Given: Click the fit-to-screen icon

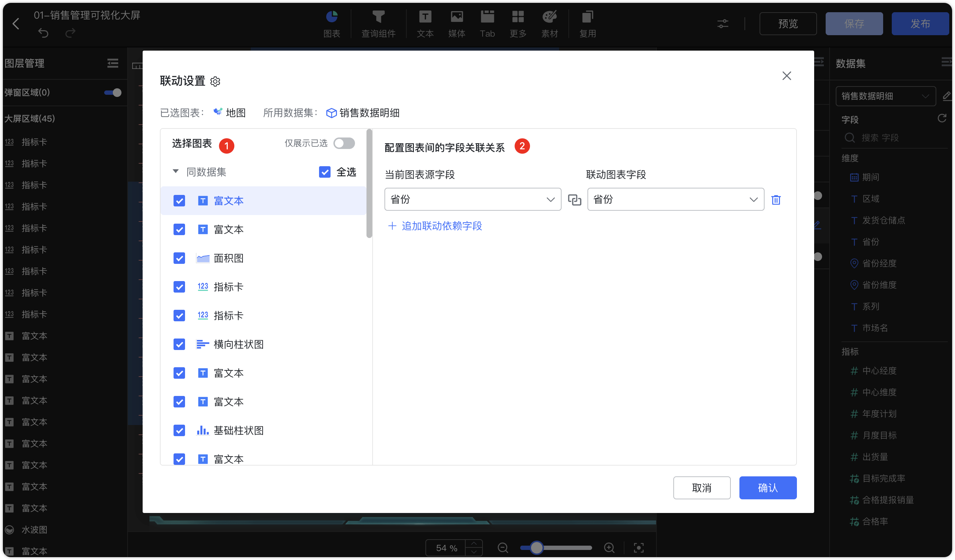Looking at the screenshot, I should [638, 548].
